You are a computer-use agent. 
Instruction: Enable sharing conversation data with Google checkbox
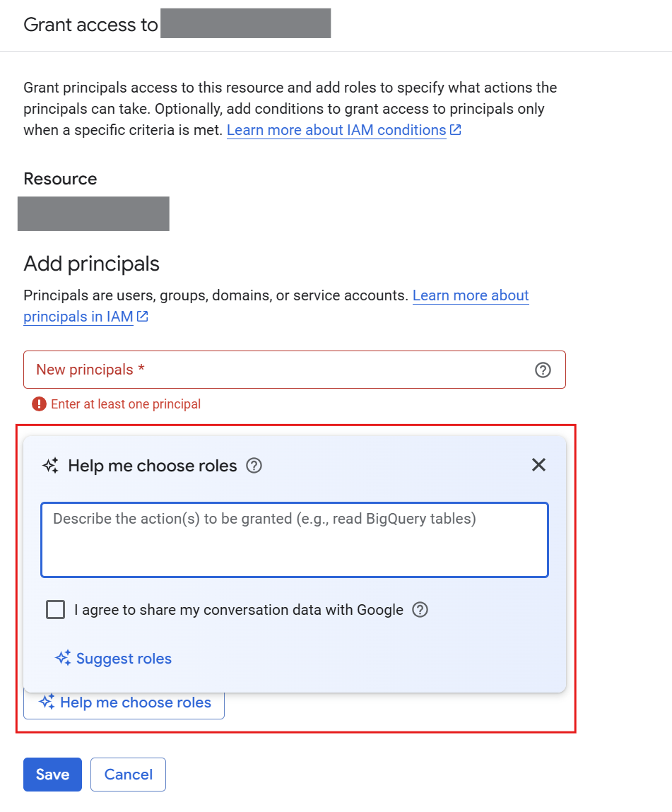tap(55, 610)
